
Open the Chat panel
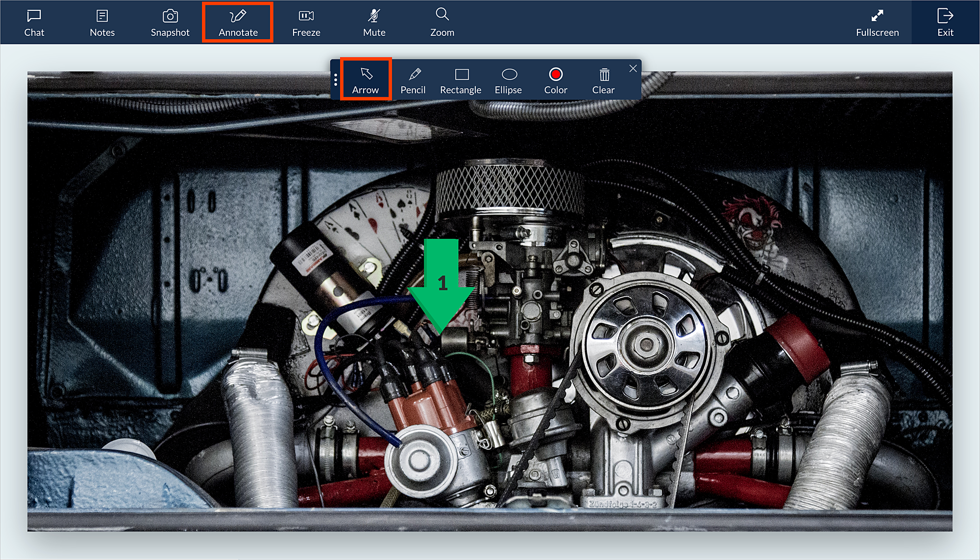click(34, 23)
